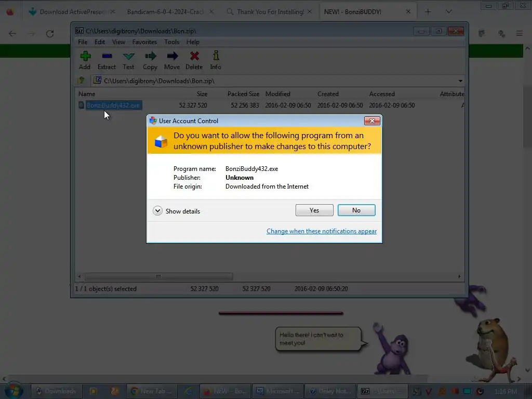Click left arrow of 7-Zip horizontal scrollbar
This screenshot has height=399, width=532.
click(79, 276)
